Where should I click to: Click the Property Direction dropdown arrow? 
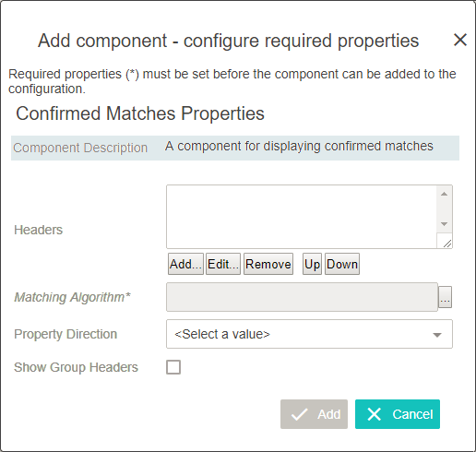click(437, 335)
